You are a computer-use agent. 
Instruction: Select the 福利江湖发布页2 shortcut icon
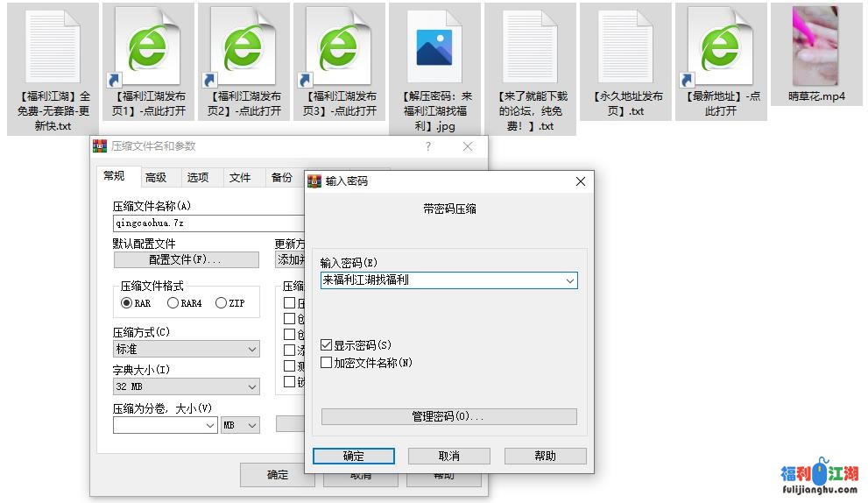243,48
